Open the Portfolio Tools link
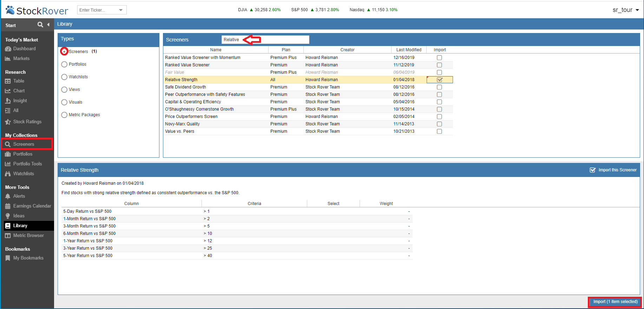 (27, 164)
